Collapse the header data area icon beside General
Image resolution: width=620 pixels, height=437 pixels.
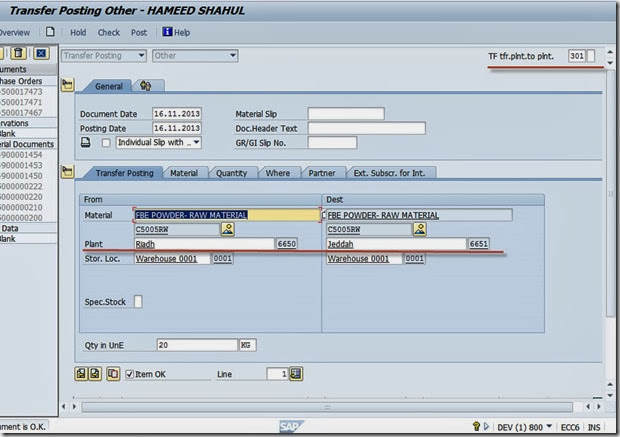(68, 85)
